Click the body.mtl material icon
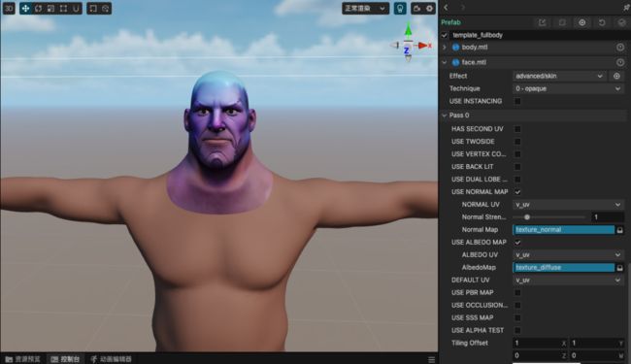The width and height of the screenshot is (631, 364). click(x=455, y=48)
